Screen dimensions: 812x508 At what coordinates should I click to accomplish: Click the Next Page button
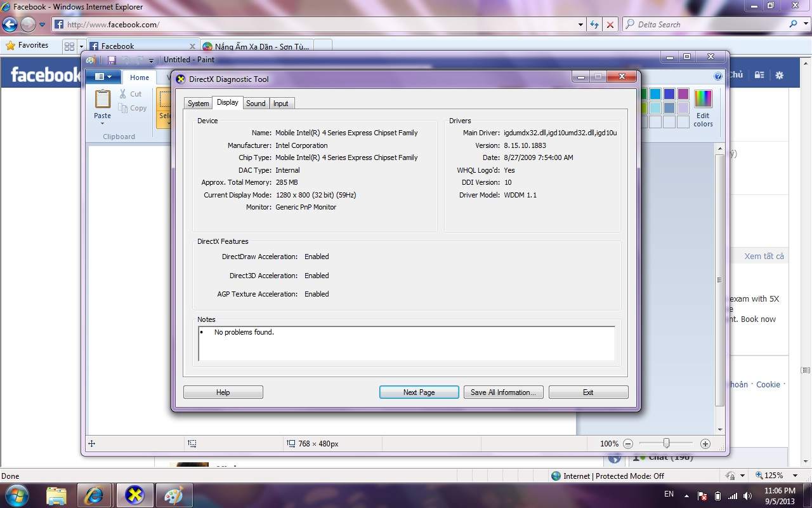419,392
